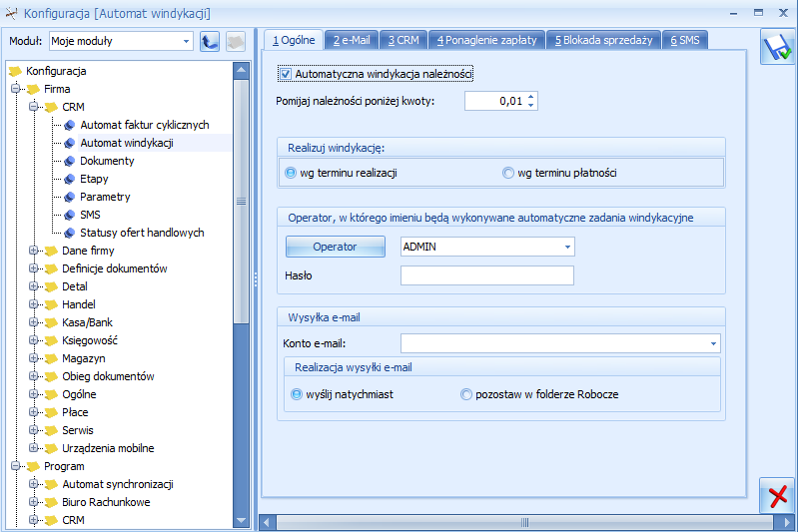Collapse the Program tree node
Screen dimensions: 798x532
16,466
